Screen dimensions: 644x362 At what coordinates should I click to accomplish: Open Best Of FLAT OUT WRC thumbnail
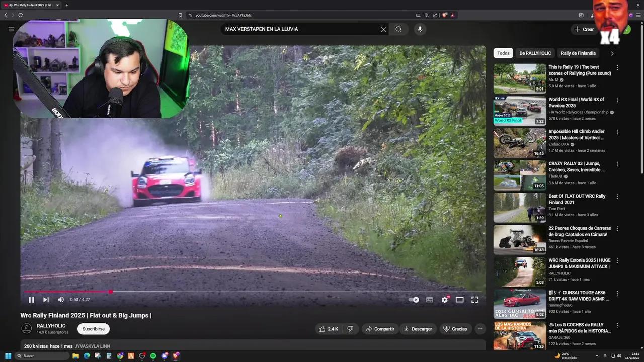[520, 207]
